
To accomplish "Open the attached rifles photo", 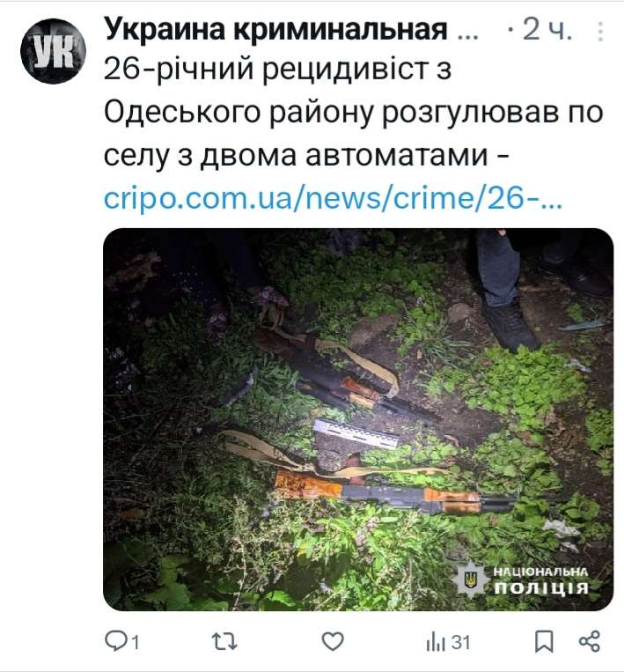I will click(x=358, y=419).
